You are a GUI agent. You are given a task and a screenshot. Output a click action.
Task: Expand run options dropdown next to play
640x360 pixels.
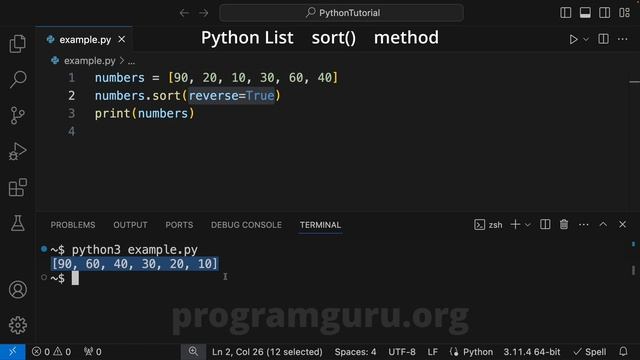tap(586, 40)
